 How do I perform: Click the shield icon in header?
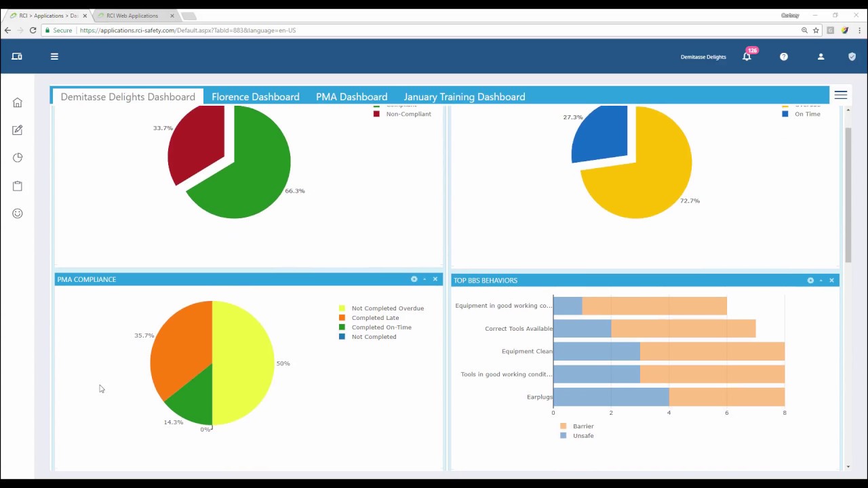click(852, 56)
